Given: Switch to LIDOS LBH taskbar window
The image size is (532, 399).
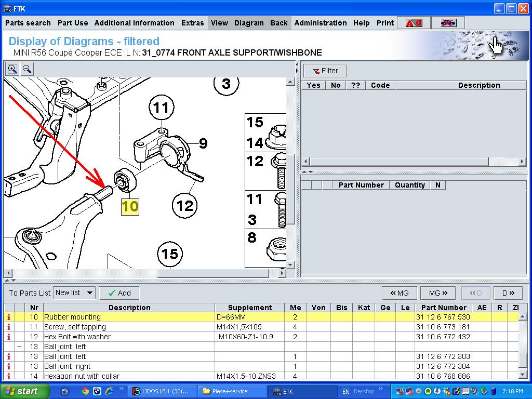Looking at the screenshot, I should [162, 391].
